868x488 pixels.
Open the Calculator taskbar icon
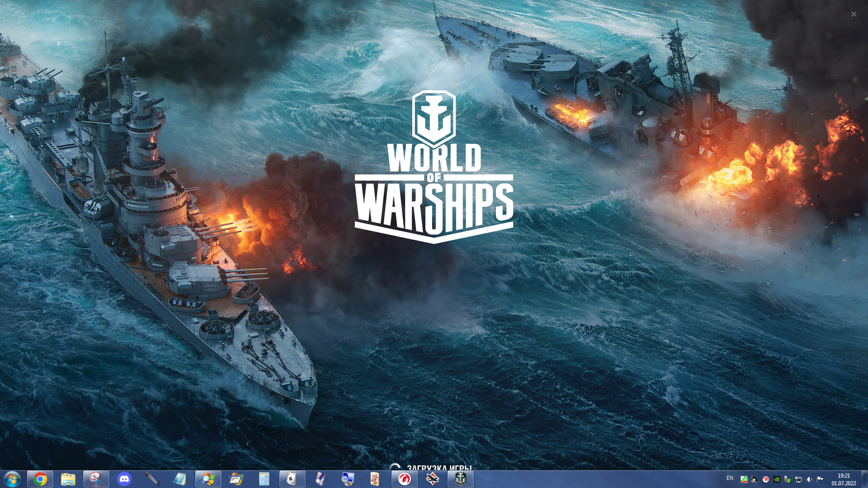pyautogui.click(x=264, y=479)
